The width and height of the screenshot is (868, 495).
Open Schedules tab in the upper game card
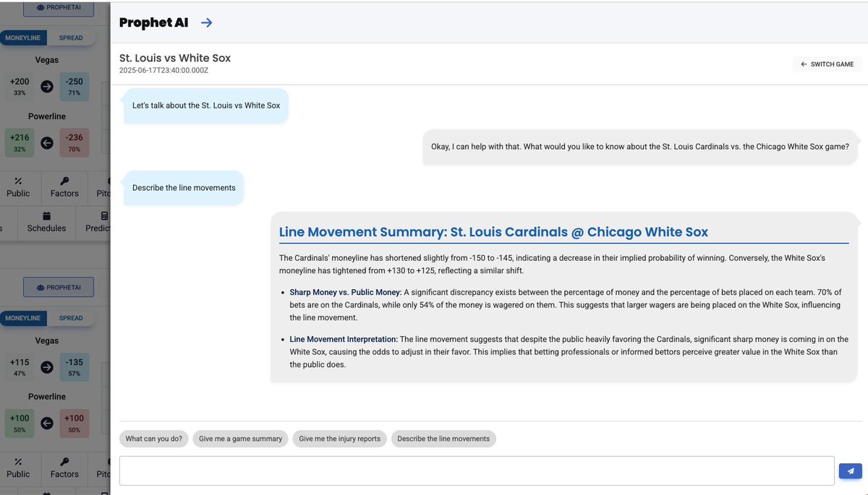click(46, 222)
